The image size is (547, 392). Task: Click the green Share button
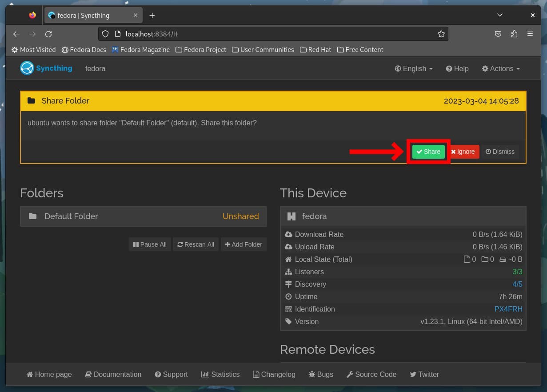[x=428, y=152]
